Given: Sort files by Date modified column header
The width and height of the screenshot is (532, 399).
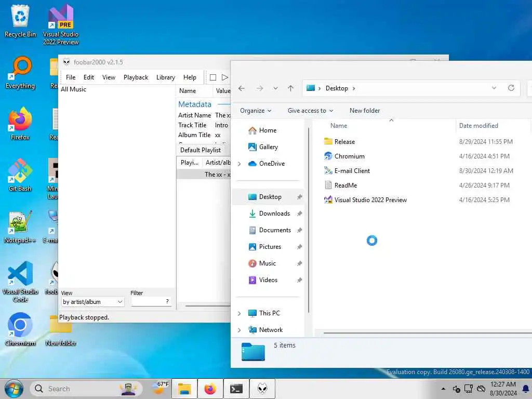Looking at the screenshot, I should pyautogui.click(x=478, y=126).
